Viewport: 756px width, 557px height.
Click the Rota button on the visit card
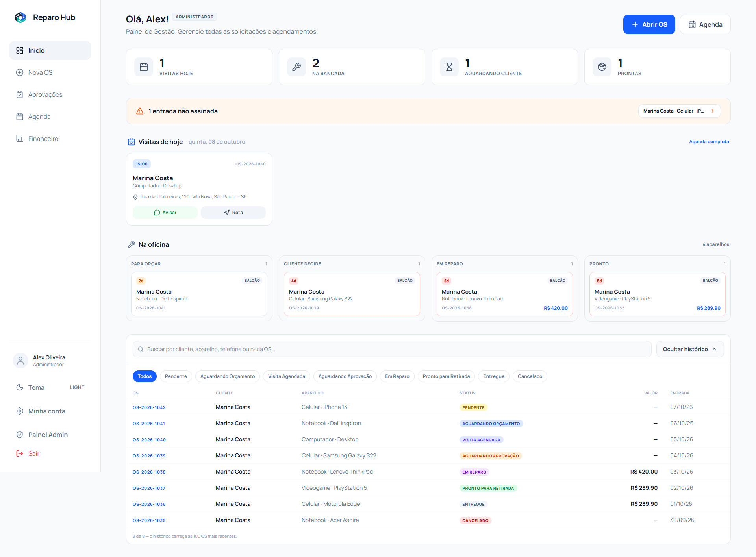pyautogui.click(x=233, y=213)
